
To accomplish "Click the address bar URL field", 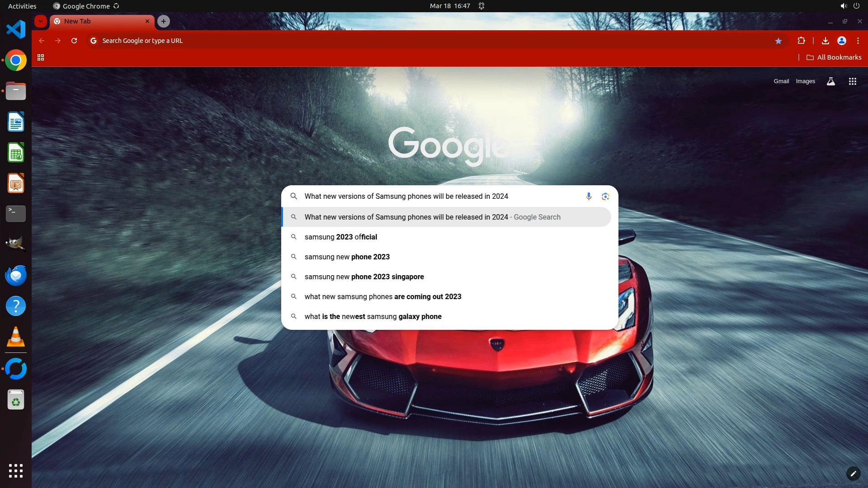I will click(x=407, y=41).
